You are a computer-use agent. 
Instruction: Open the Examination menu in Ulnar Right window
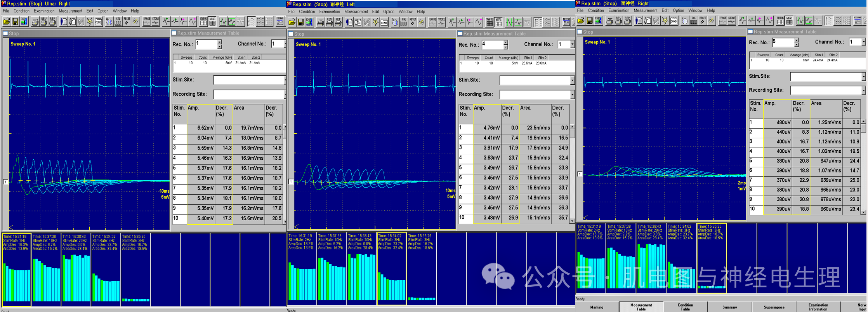(x=44, y=11)
